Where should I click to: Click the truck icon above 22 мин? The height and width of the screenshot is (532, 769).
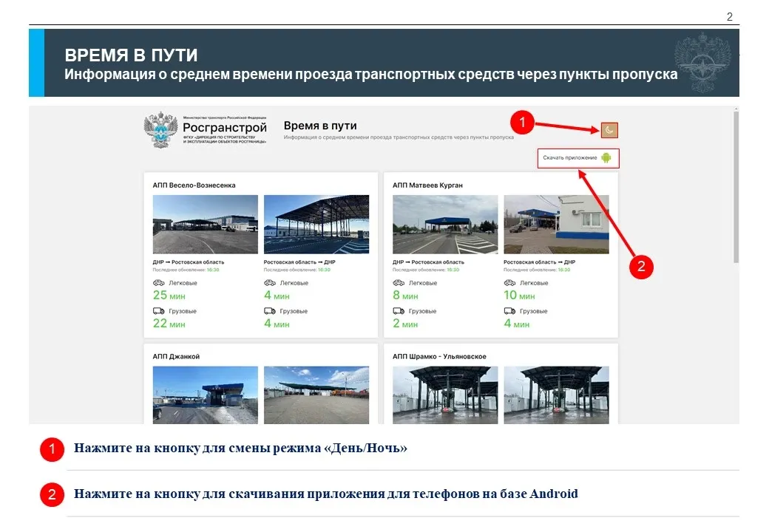[x=159, y=311]
